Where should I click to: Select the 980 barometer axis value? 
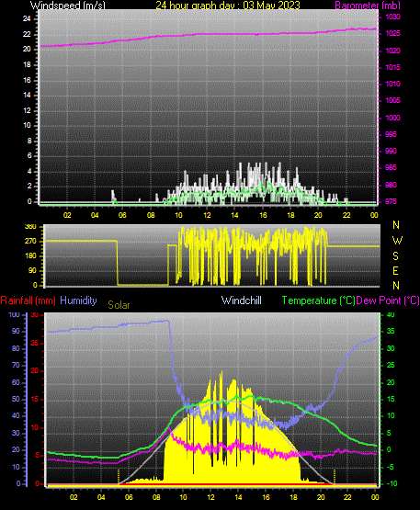pyautogui.click(x=391, y=185)
